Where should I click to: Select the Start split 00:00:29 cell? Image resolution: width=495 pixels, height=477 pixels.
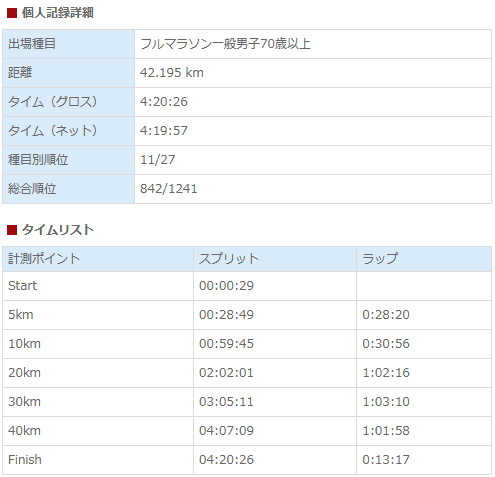[275, 286]
